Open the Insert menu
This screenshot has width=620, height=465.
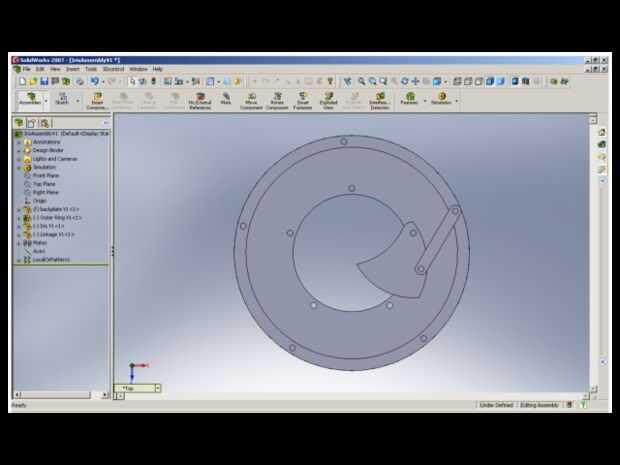[72, 69]
